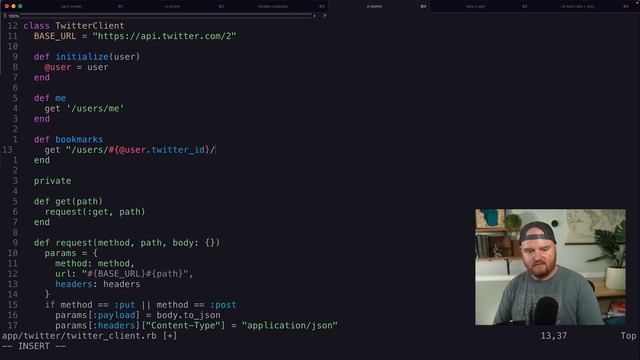Click the 'request(:get, path)' call
Image resolution: width=640 pixels, height=360 pixels.
tap(95, 212)
